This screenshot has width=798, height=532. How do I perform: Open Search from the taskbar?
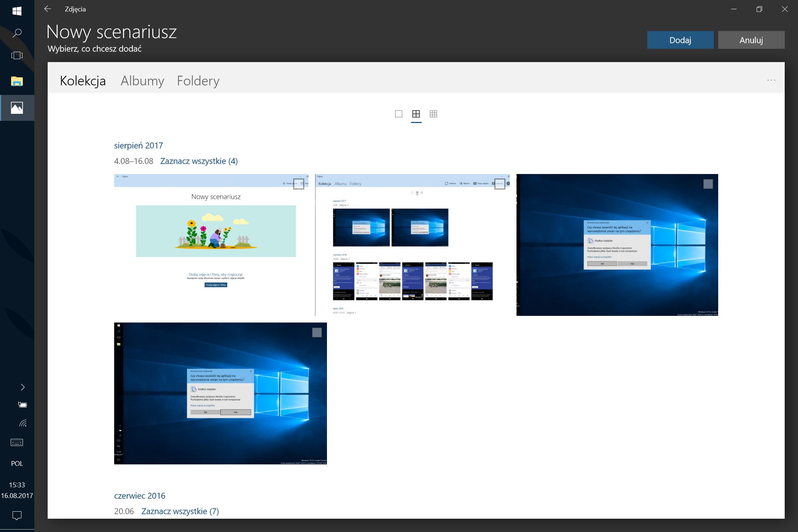click(x=17, y=33)
